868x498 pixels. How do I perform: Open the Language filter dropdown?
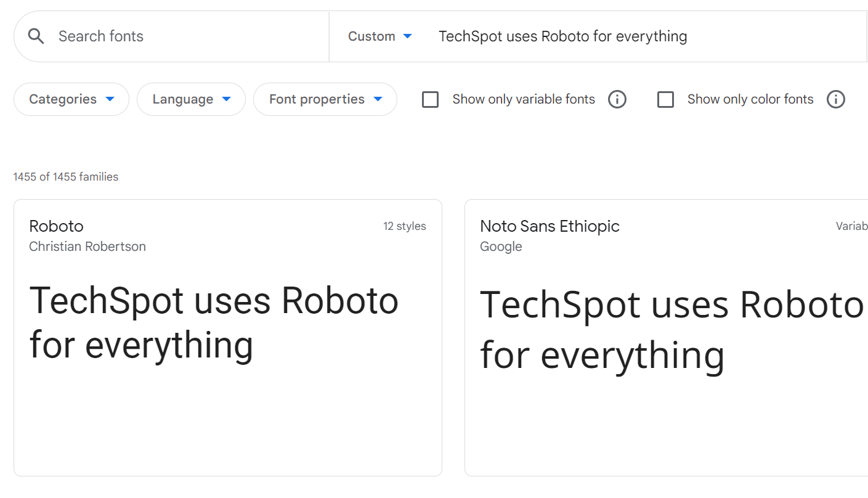coord(191,99)
